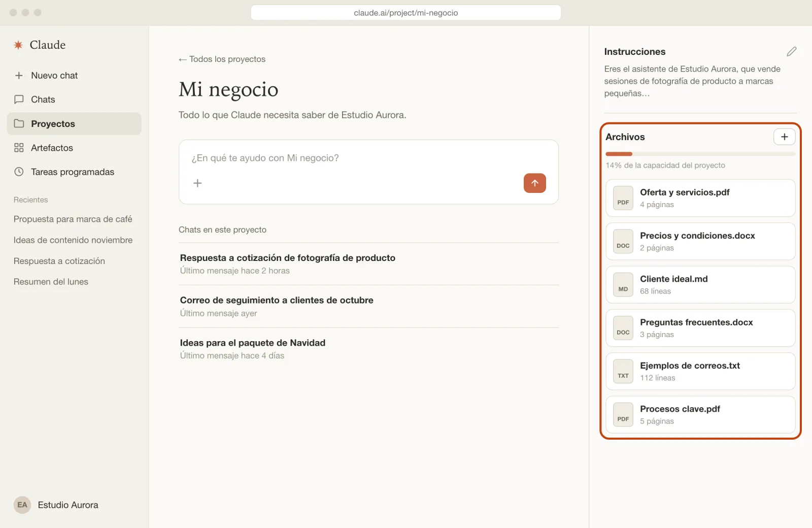Click the clock icon beside Tareas programadas
This screenshot has height=528, width=812.
(x=19, y=172)
